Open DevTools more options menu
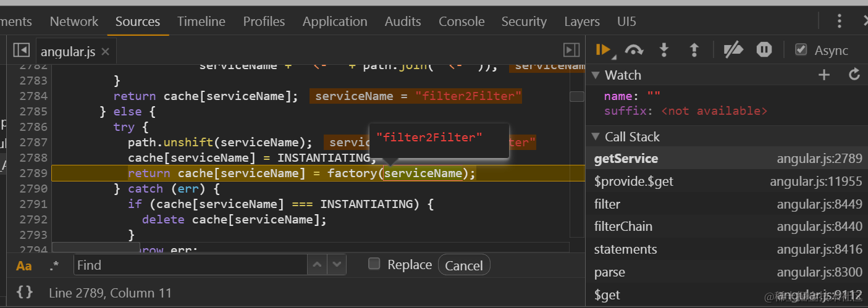The height and width of the screenshot is (308, 868). click(x=839, y=22)
